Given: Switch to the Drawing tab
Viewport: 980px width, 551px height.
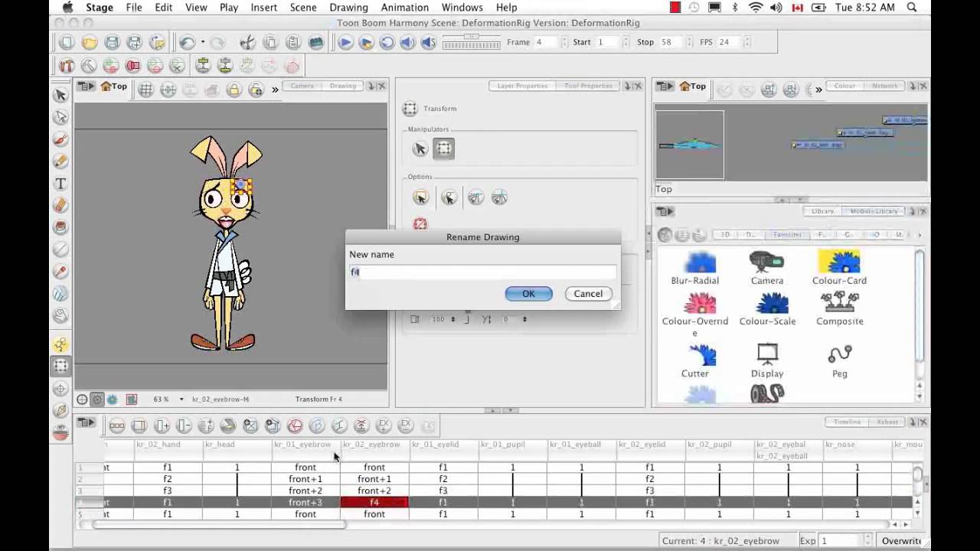Looking at the screenshot, I should (343, 86).
